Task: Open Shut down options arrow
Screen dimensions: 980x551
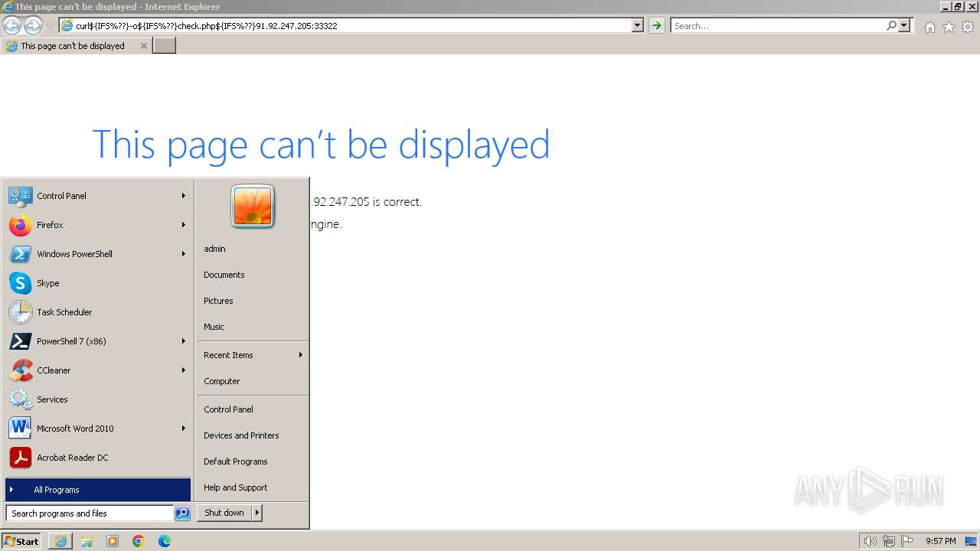Action: point(256,513)
